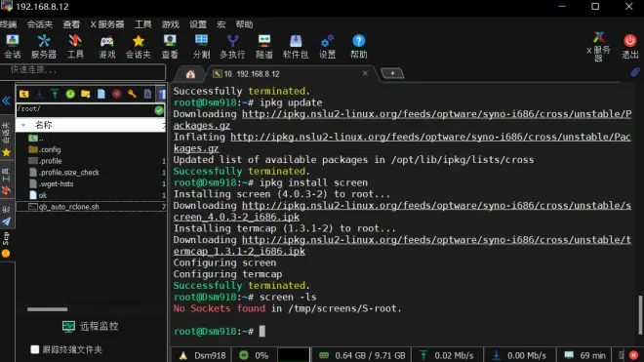Open the termcap_1.3.1-2 ipk download link
644x362 pixels.
[x=402, y=245]
